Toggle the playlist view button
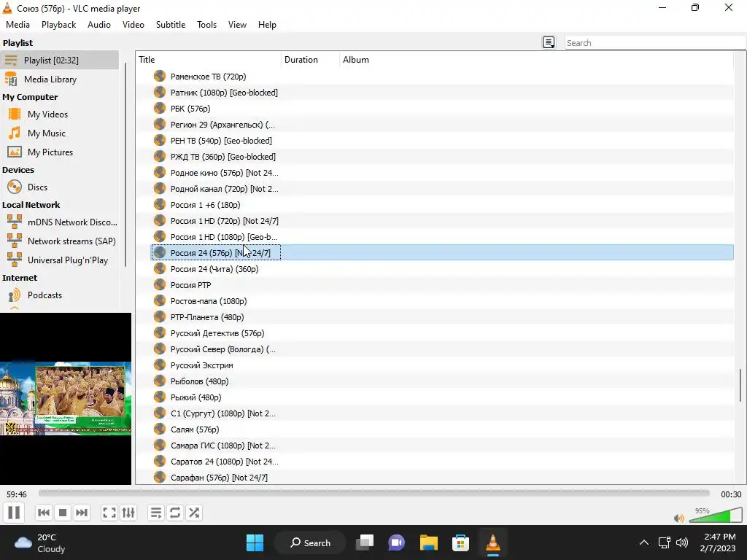This screenshot has height=560, width=747. [156, 513]
